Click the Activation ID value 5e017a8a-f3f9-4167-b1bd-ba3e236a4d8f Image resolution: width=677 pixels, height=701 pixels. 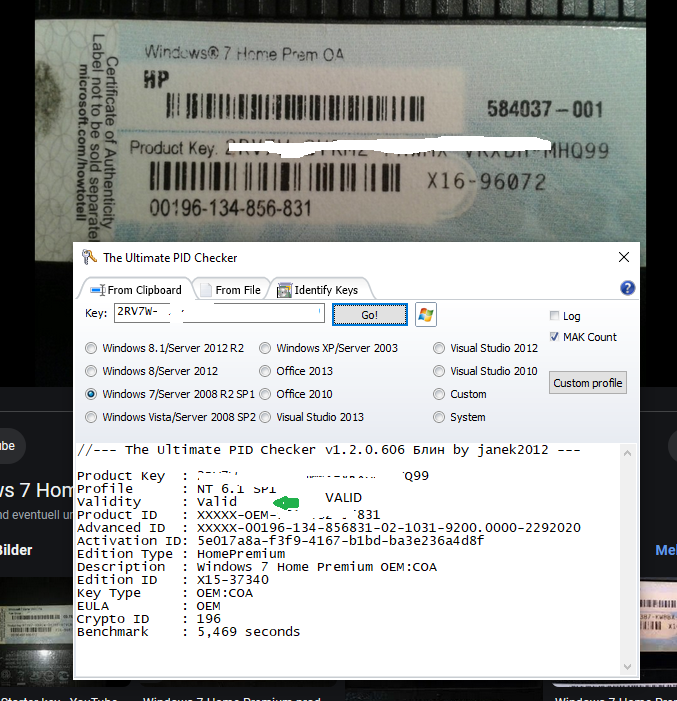point(340,541)
